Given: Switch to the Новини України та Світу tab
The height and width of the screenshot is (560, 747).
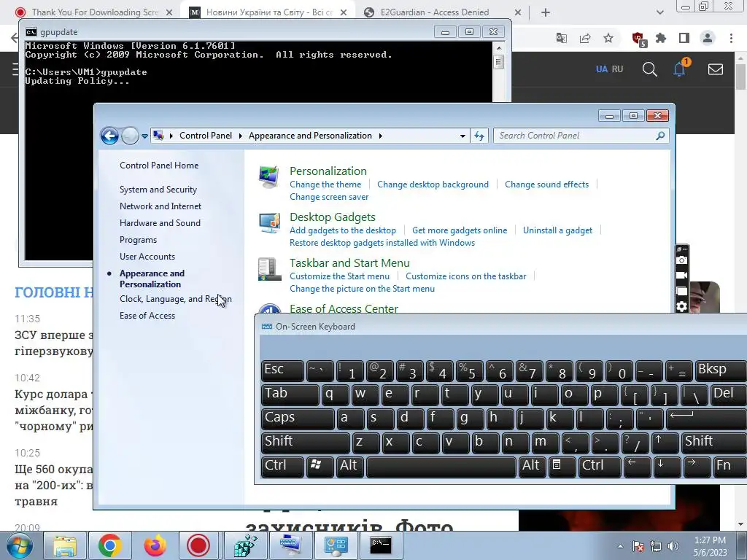Looking at the screenshot, I should coord(268,12).
